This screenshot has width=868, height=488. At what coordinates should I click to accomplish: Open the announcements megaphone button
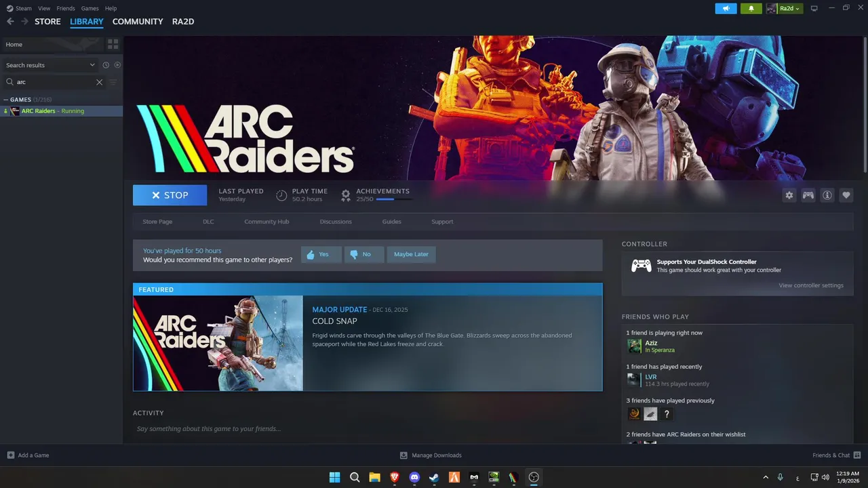[x=726, y=8]
